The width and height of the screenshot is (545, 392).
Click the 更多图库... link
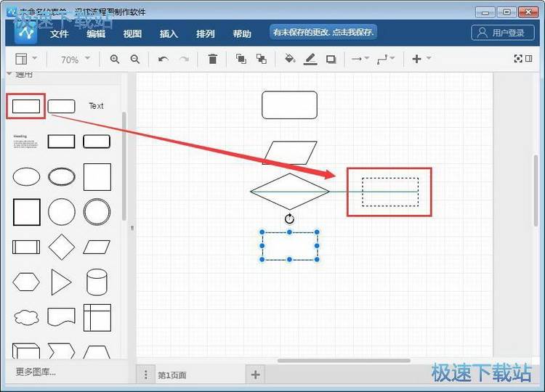[36, 372]
